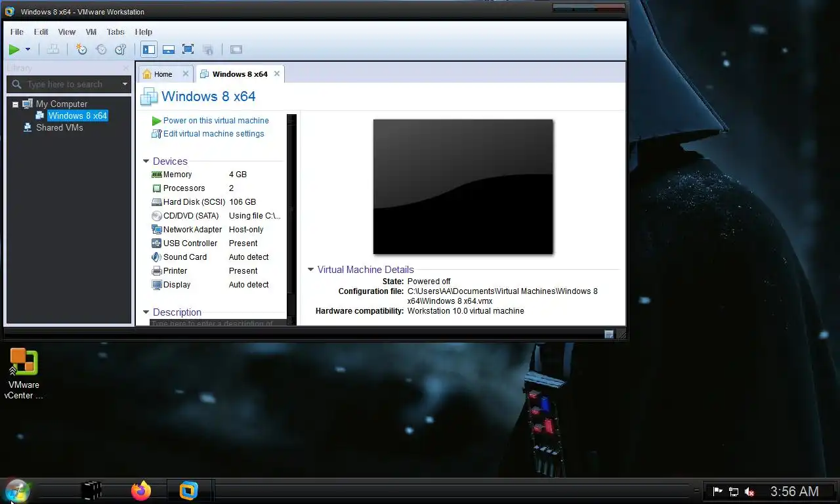Click Power on this virtual machine
The height and width of the screenshot is (504, 840).
tap(216, 121)
